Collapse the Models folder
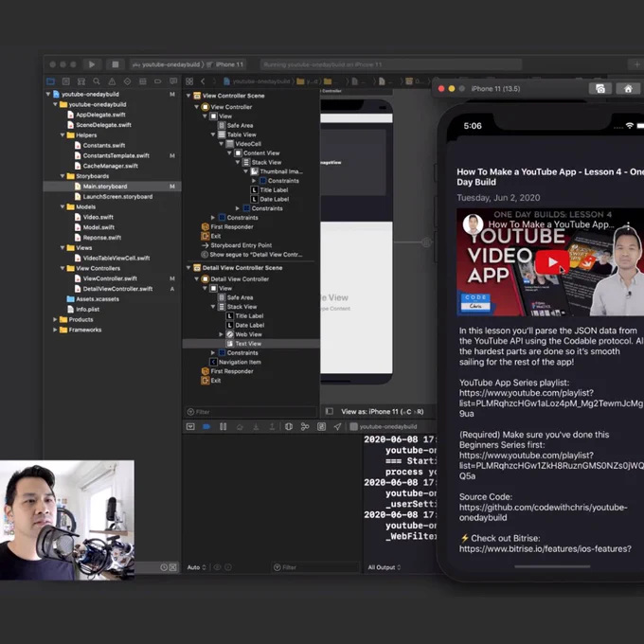 [x=63, y=206]
